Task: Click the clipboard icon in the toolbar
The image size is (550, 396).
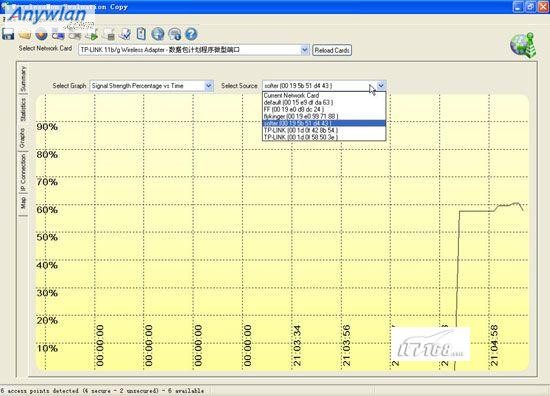Action: coord(141,34)
